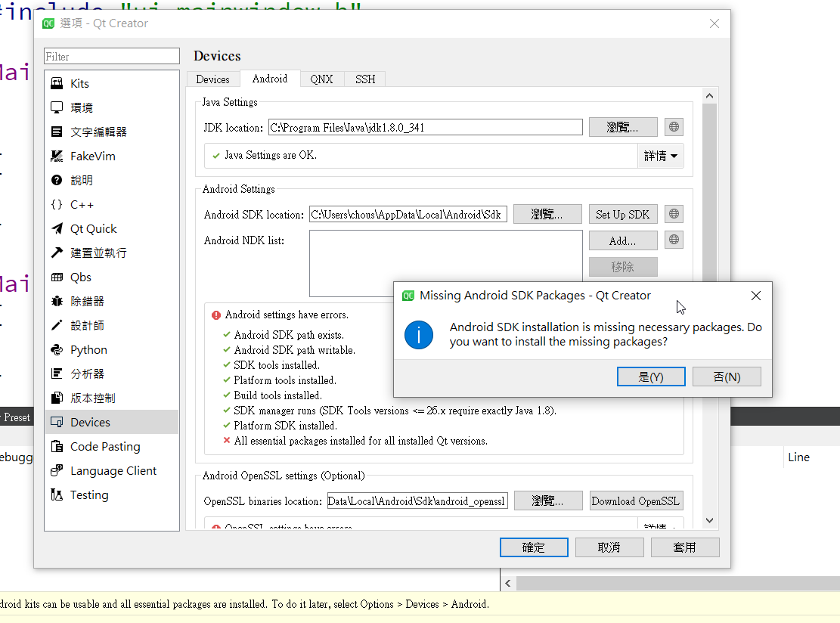The height and width of the screenshot is (623, 840).
Task: Click 否(N) to decline installing packages
Action: 727,377
